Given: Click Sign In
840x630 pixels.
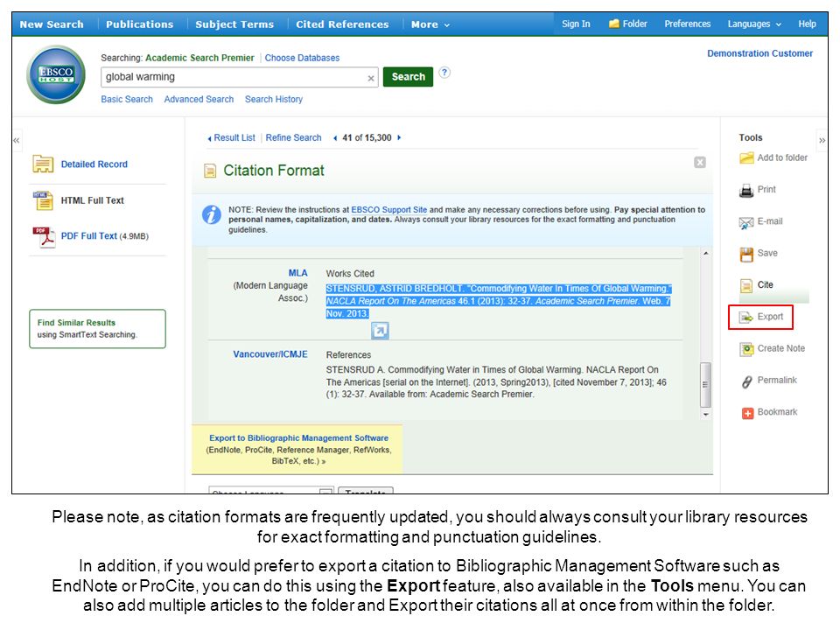Looking at the screenshot, I should tap(576, 24).
